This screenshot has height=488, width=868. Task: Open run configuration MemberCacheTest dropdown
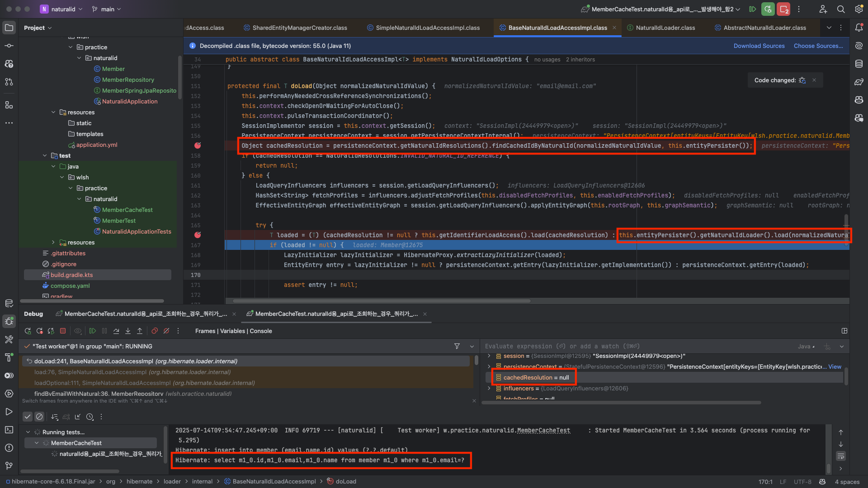click(x=660, y=9)
